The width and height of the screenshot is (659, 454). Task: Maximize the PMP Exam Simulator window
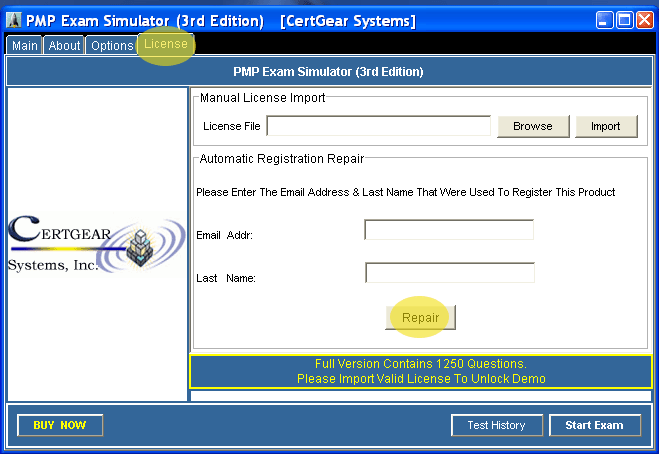[625, 20]
